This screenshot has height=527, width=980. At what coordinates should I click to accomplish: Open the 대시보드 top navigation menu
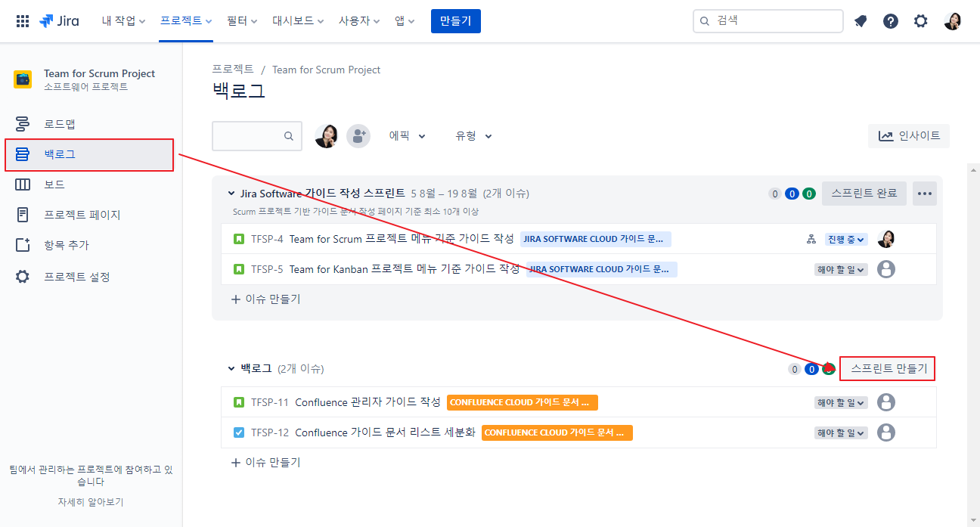tap(298, 21)
